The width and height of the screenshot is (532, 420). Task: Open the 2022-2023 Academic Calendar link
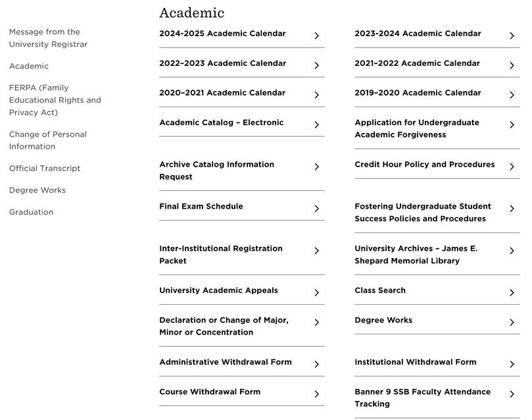coord(222,63)
